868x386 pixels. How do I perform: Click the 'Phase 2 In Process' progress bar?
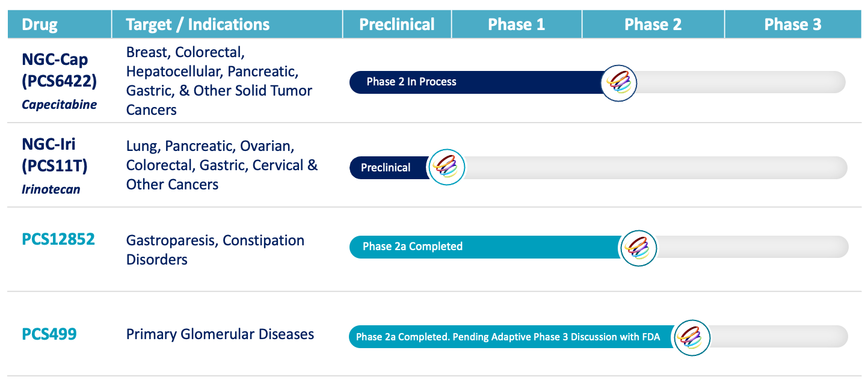411,82
